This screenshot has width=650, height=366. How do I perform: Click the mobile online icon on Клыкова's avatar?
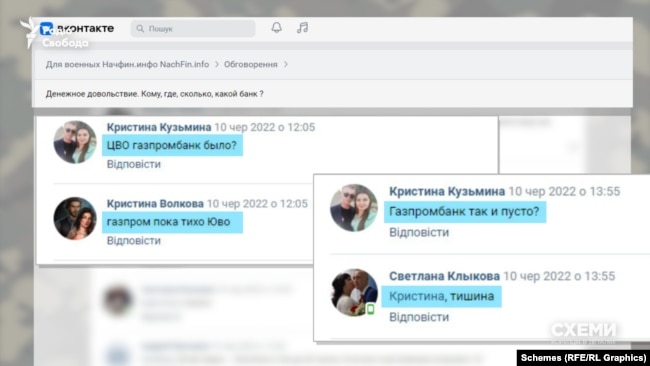click(x=371, y=309)
